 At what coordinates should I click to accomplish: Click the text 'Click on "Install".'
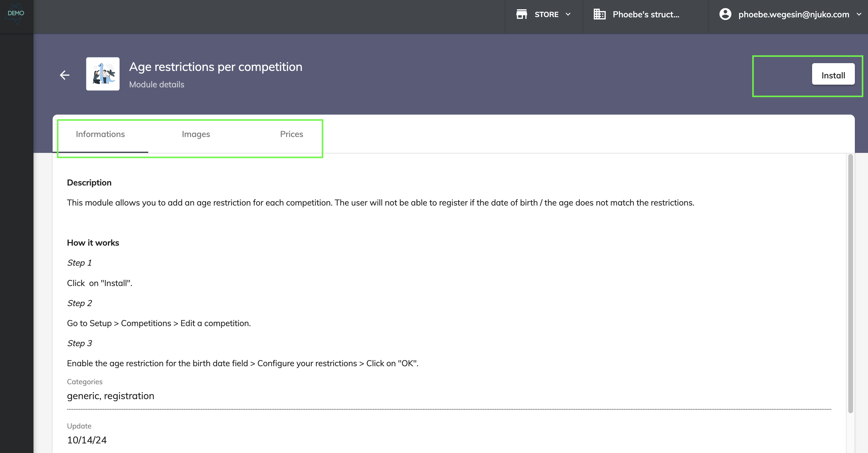coord(100,283)
